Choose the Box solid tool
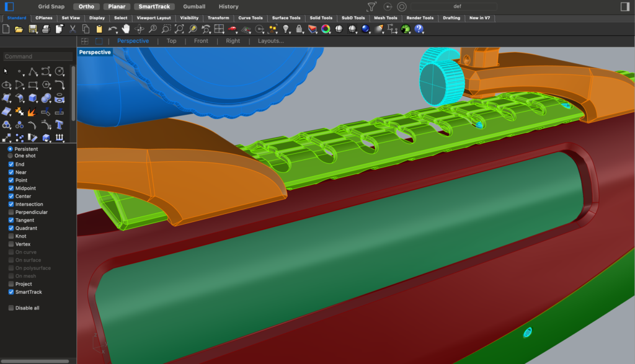The image size is (635, 364). coord(33,99)
